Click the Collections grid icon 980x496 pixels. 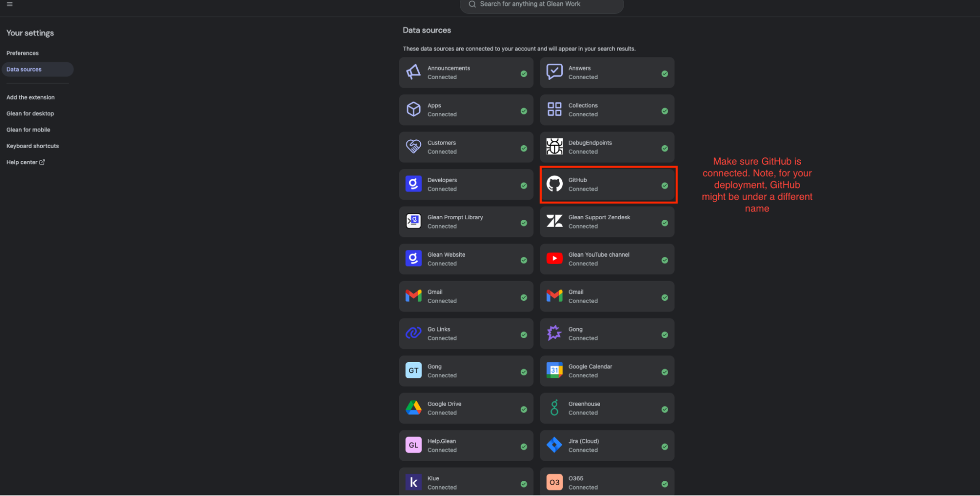pyautogui.click(x=554, y=109)
